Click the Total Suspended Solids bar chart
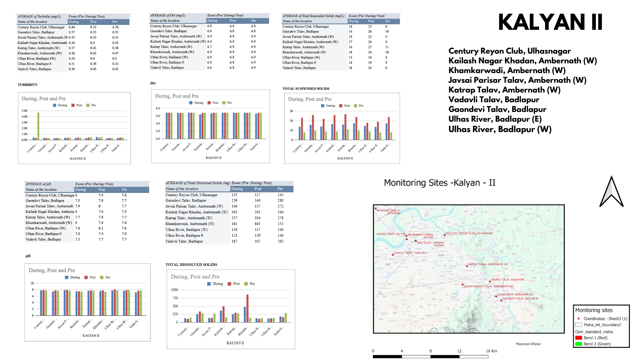The width and height of the screenshot is (644, 362). point(342,128)
